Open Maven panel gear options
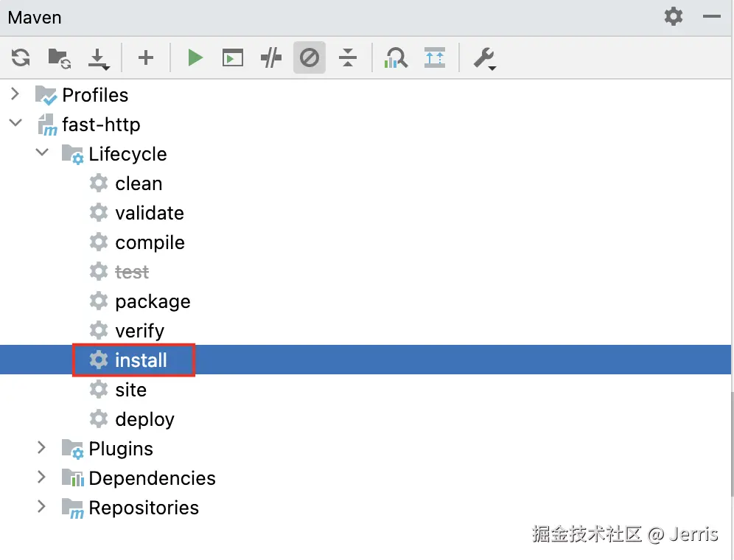 point(673,16)
